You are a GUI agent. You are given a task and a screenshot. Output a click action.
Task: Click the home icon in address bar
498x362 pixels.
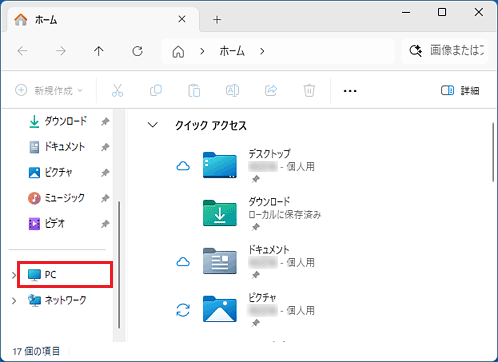coord(178,52)
